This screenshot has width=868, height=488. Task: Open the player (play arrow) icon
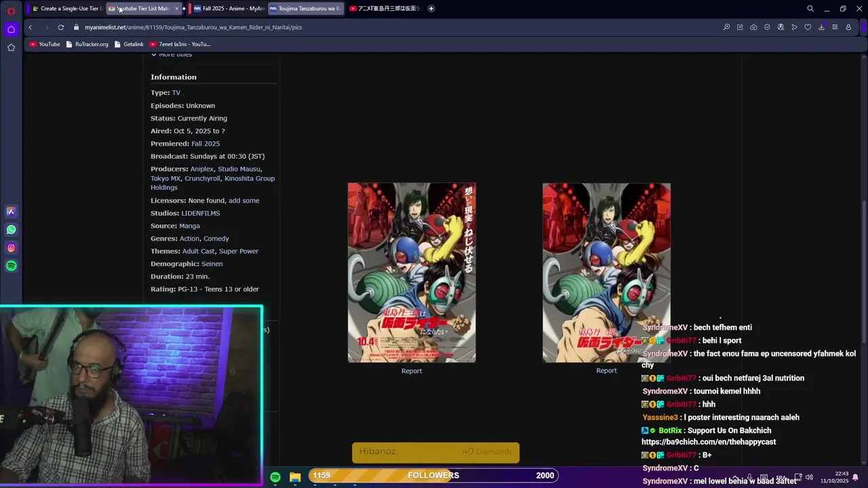794,27
